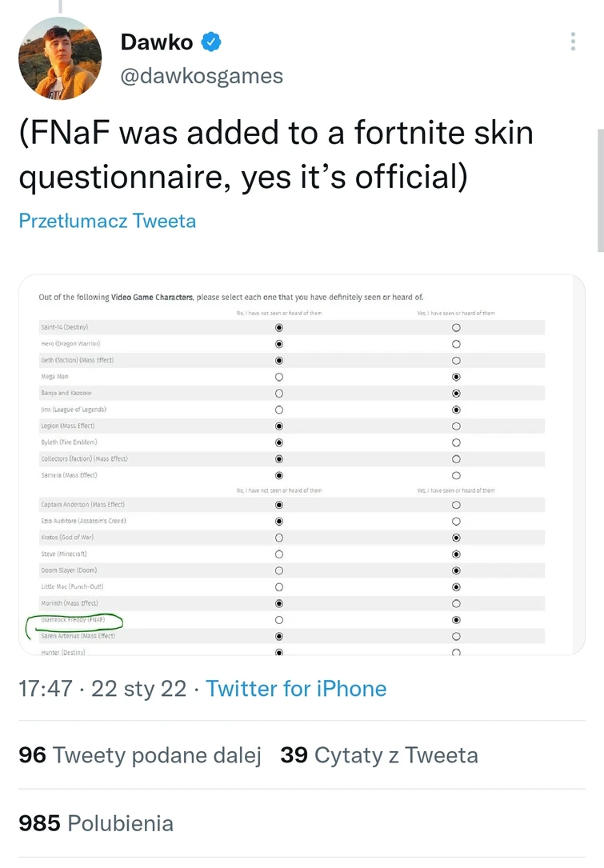The width and height of the screenshot is (604, 868).
Task: Open the @dawkosgames handle link
Action: point(202,76)
